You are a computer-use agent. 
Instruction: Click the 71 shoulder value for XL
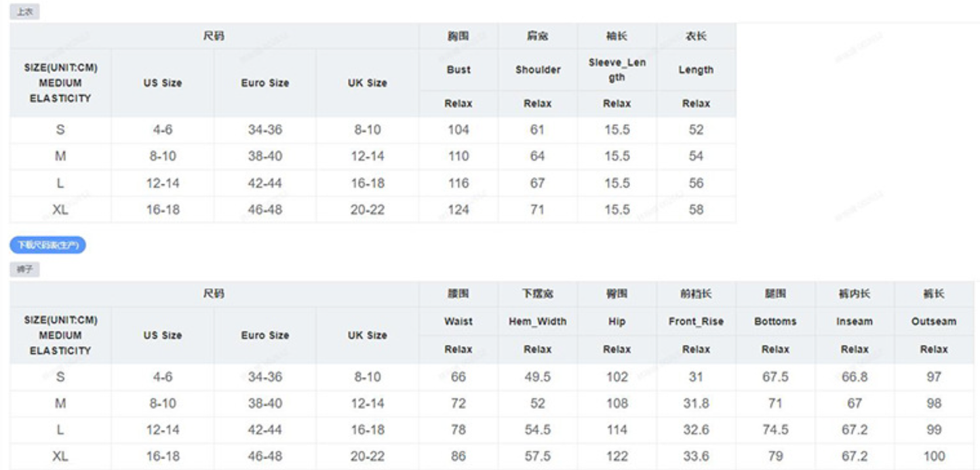tap(538, 210)
